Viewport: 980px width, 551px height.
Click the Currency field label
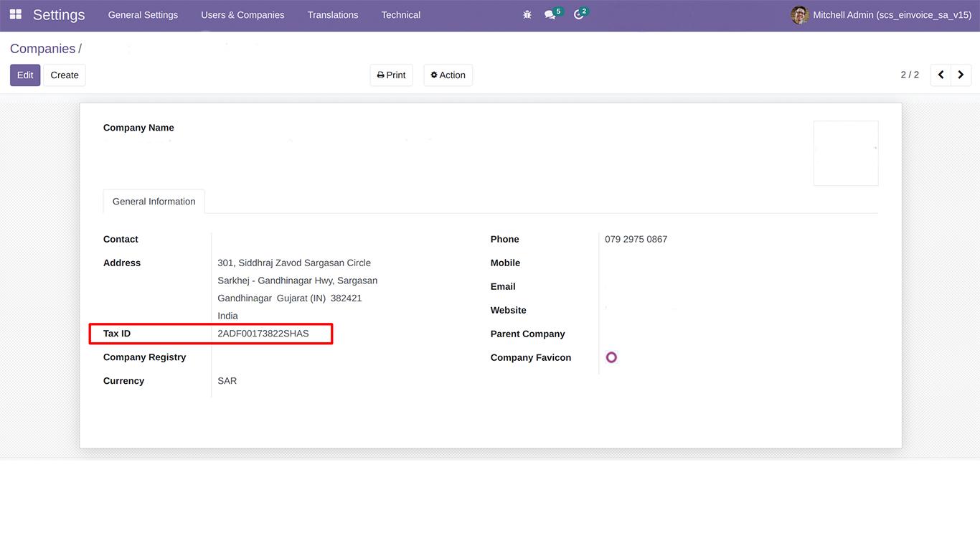point(124,381)
